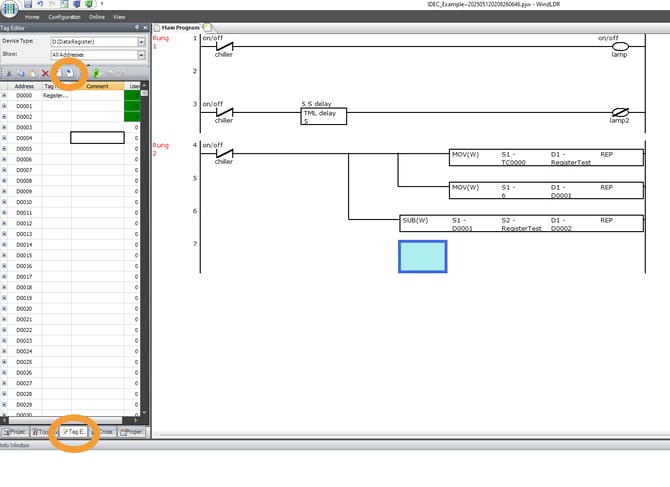Click the scissors Cut icon in Tag Editor
The height and width of the screenshot is (487, 670).
pyautogui.click(x=9, y=73)
